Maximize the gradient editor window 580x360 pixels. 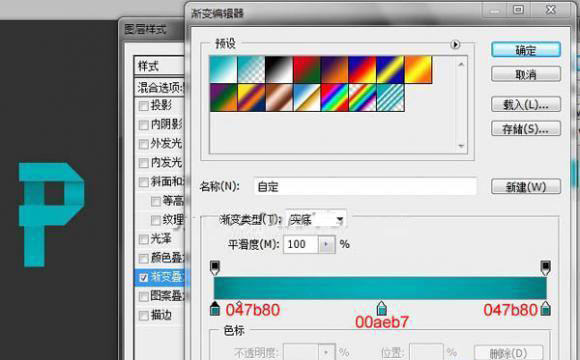coord(519,10)
